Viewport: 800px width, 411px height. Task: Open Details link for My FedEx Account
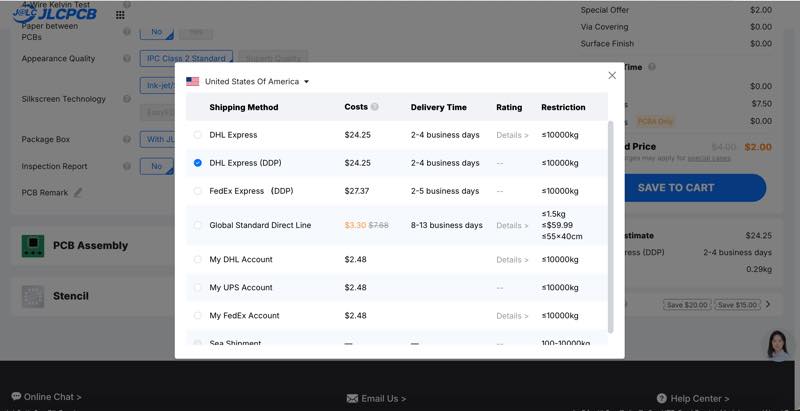(x=512, y=316)
